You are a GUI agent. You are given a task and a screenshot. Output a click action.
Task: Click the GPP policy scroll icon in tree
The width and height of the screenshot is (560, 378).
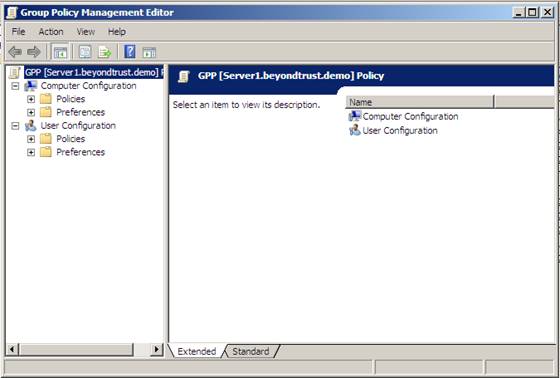[15, 73]
